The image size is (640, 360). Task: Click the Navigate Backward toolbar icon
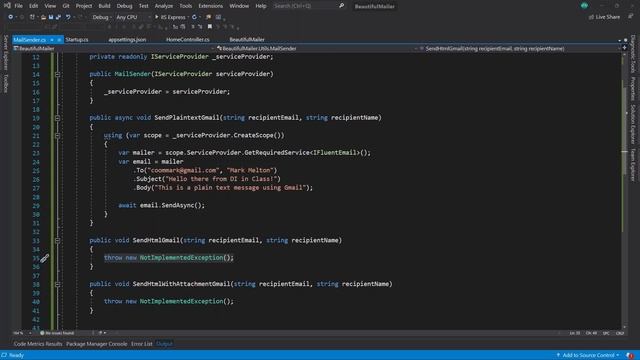[x=11, y=17]
